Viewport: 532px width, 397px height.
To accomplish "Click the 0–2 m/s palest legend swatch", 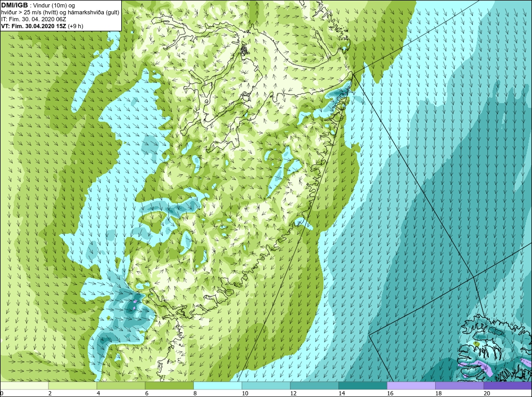I will [x=24, y=385].
